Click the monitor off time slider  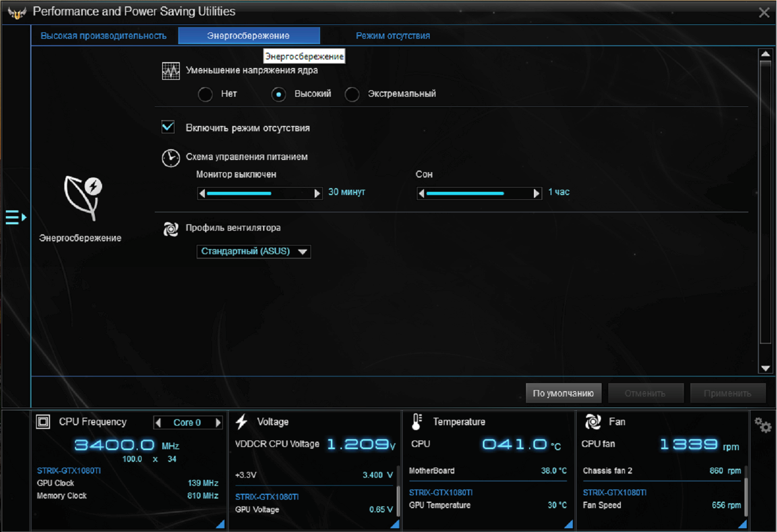click(x=260, y=193)
